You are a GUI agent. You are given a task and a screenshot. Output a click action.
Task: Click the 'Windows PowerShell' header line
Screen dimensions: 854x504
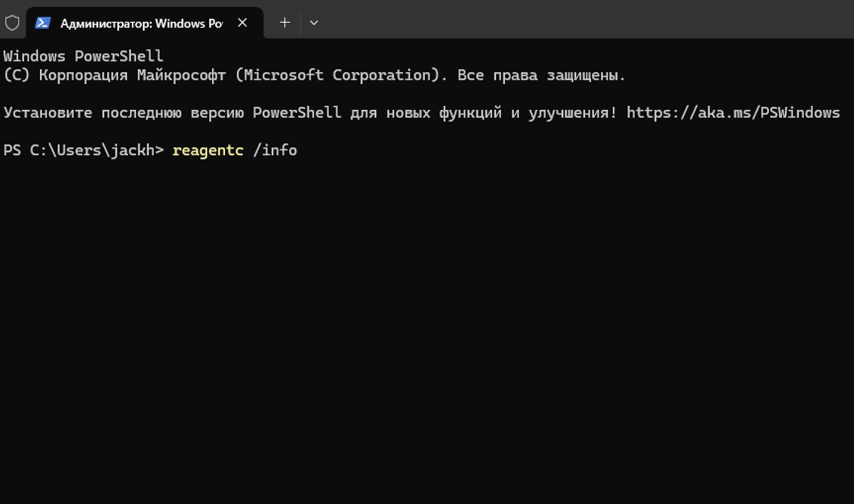click(x=83, y=56)
